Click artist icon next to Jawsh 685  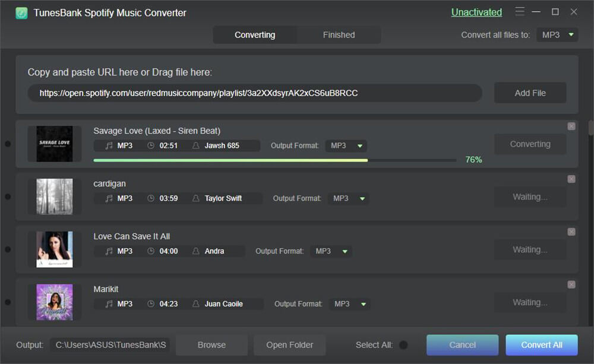[196, 145]
